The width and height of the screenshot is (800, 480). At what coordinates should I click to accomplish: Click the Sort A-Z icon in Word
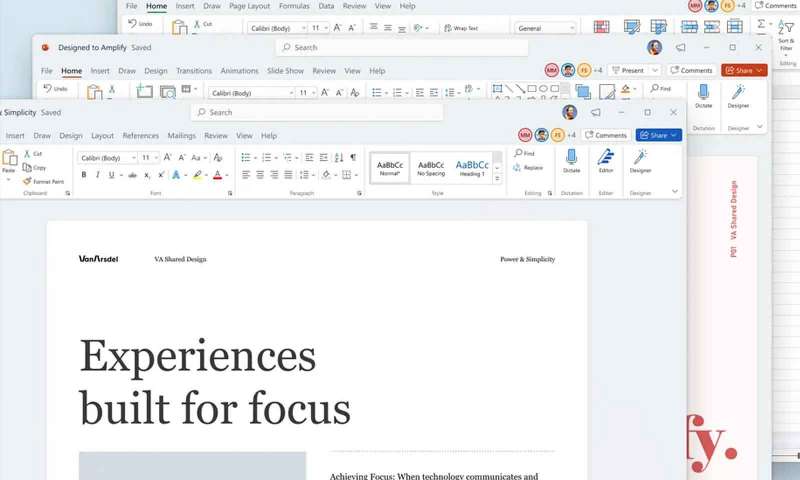338,158
